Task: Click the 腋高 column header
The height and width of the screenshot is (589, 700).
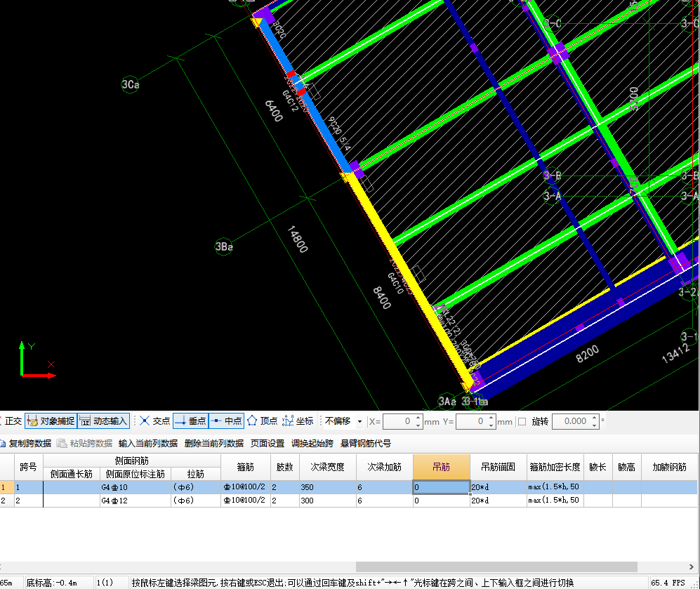Action: 627,467
